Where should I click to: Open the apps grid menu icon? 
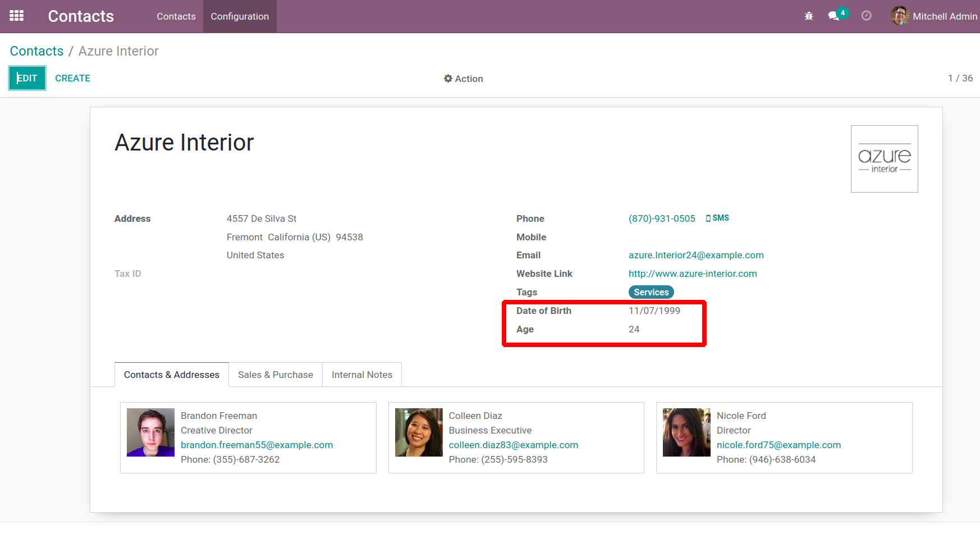point(17,16)
